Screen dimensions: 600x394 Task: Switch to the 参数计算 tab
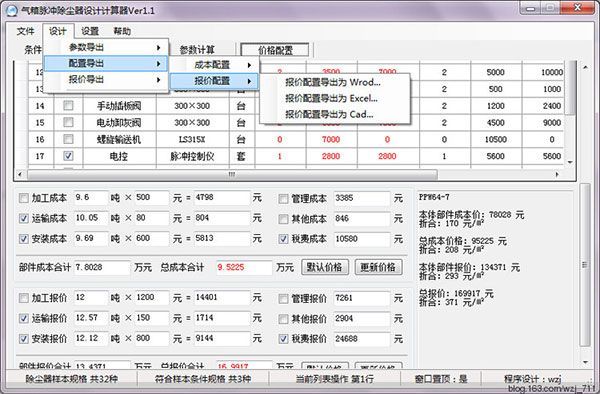[x=197, y=50]
